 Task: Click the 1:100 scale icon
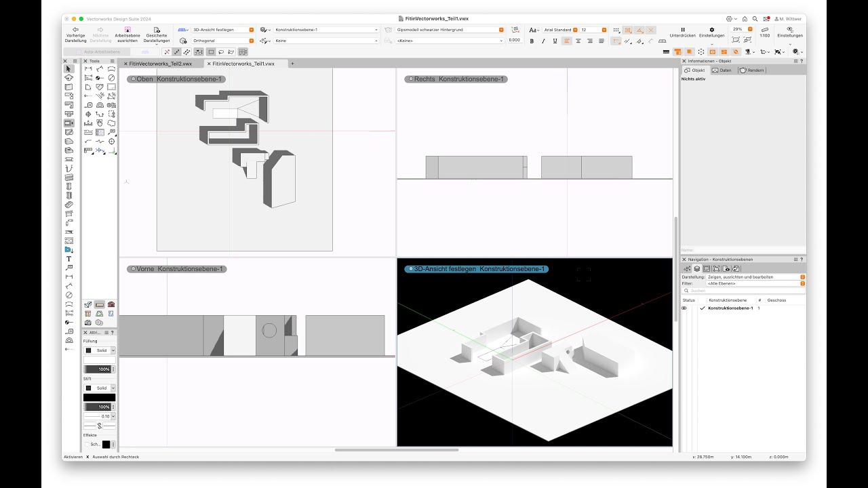click(765, 29)
